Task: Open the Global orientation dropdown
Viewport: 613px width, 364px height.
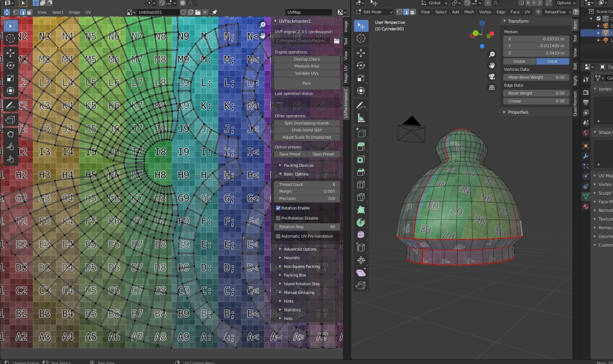Action: click(435, 3)
